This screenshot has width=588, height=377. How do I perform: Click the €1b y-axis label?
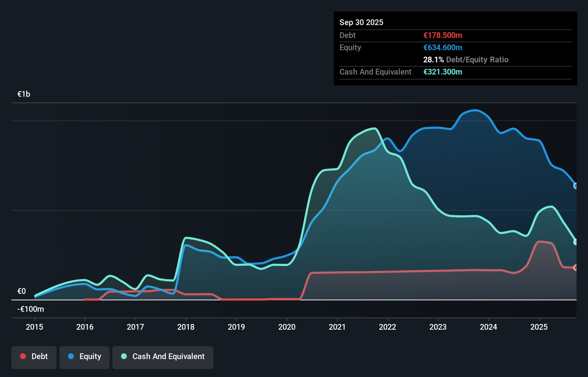(24, 94)
